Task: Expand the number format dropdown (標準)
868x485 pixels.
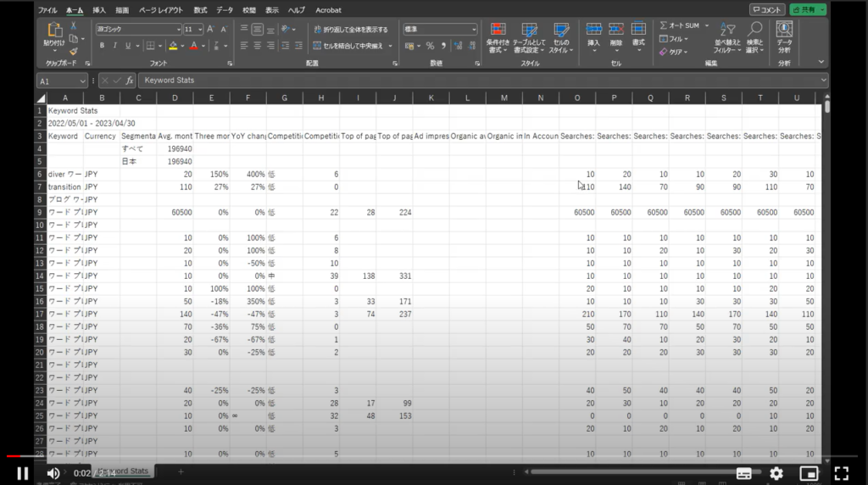Action: [x=473, y=29]
